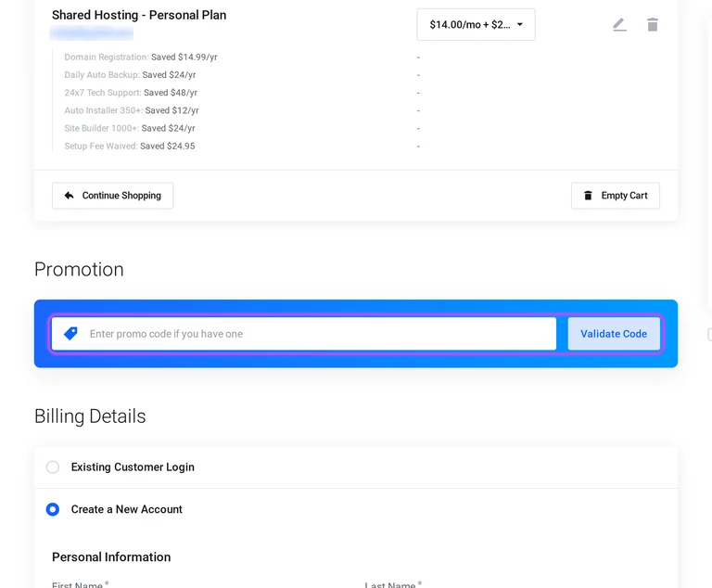Delete the Shared Hosting plan with trash icon
Screen dimensions: 712x588
(x=653, y=24)
